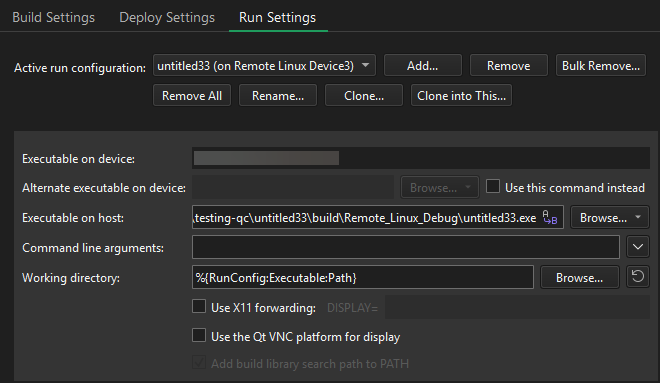Toggle Add build library search path to PATH
This screenshot has width=660, height=383.
pyautogui.click(x=199, y=363)
